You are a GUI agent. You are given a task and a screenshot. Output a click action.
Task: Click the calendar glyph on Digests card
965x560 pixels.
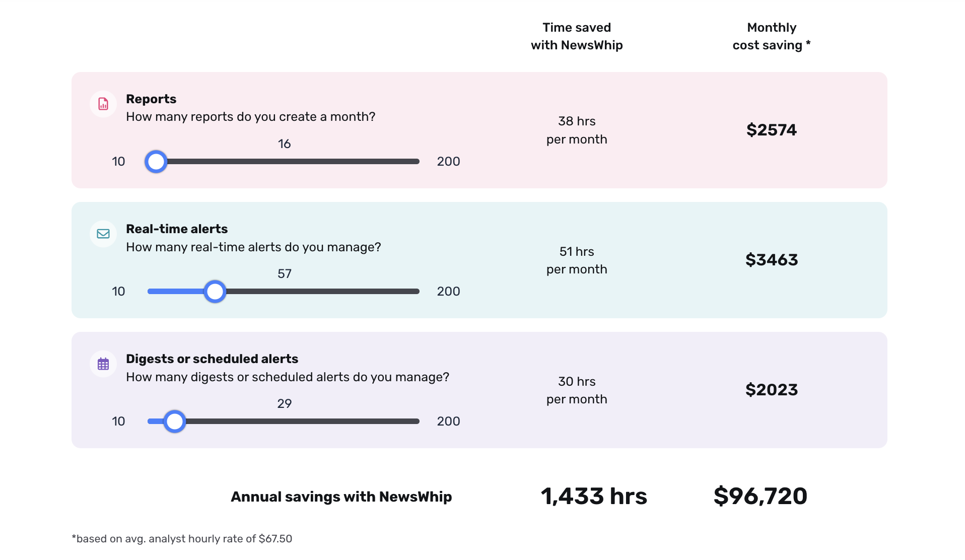(103, 364)
